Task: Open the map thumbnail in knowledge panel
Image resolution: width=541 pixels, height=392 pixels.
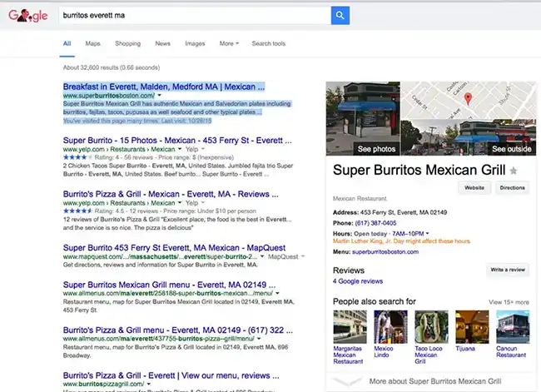Action: [469, 100]
